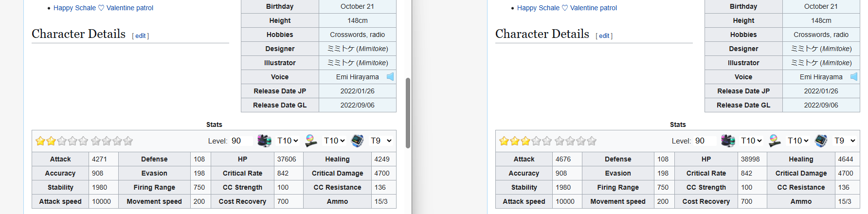The width and height of the screenshot is (868, 214).
Task: Select CC Resistance value 136 in right window
Action: [x=844, y=187]
